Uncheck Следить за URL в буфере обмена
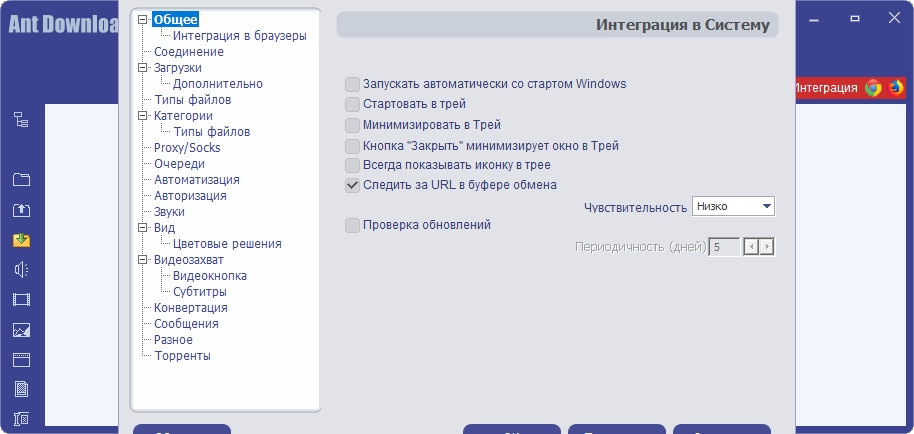The width and height of the screenshot is (914, 434). [x=352, y=185]
